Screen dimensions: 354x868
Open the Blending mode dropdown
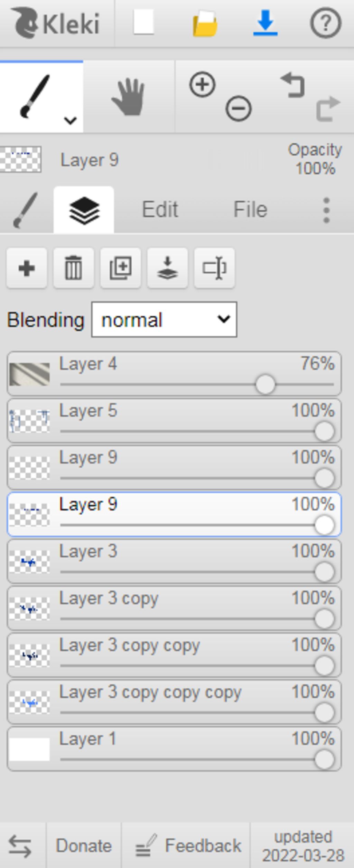click(164, 319)
